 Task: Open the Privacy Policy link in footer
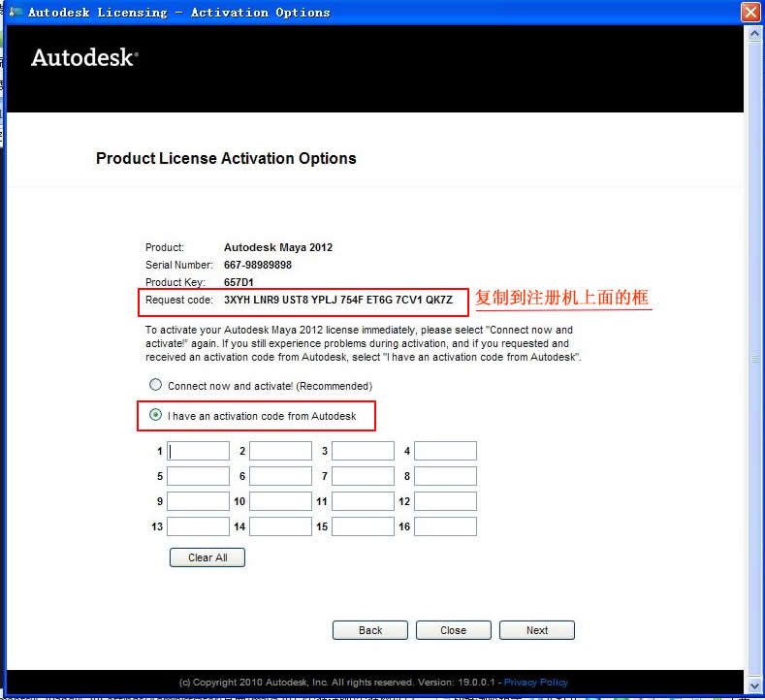536,683
